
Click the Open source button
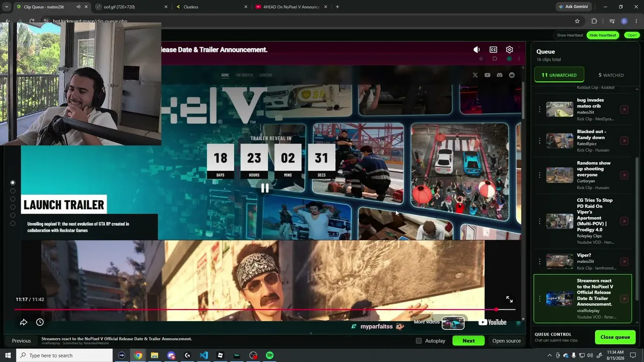pos(506,341)
